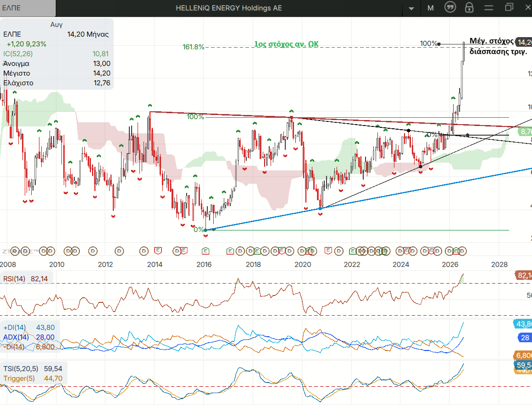
Task: Click the green 0% Fibonacci label at 2016 low
Action: point(199,230)
